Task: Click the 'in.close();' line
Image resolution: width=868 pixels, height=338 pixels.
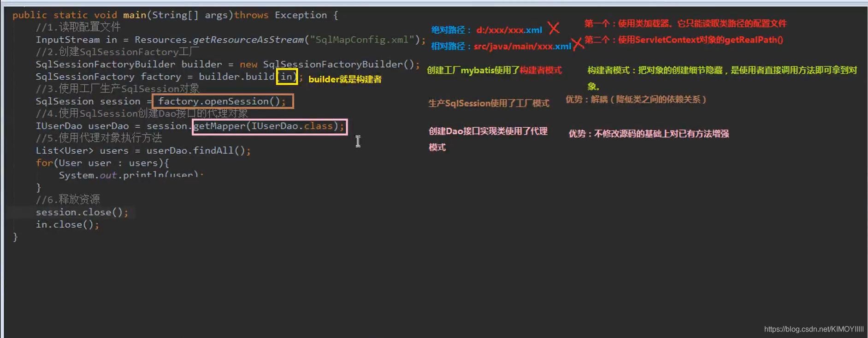Action: [x=67, y=225]
